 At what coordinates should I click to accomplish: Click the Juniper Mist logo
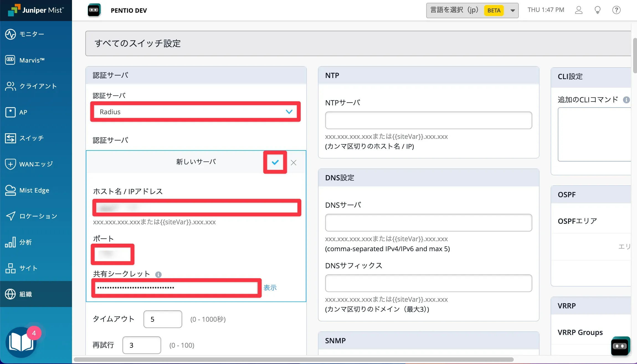click(36, 10)
